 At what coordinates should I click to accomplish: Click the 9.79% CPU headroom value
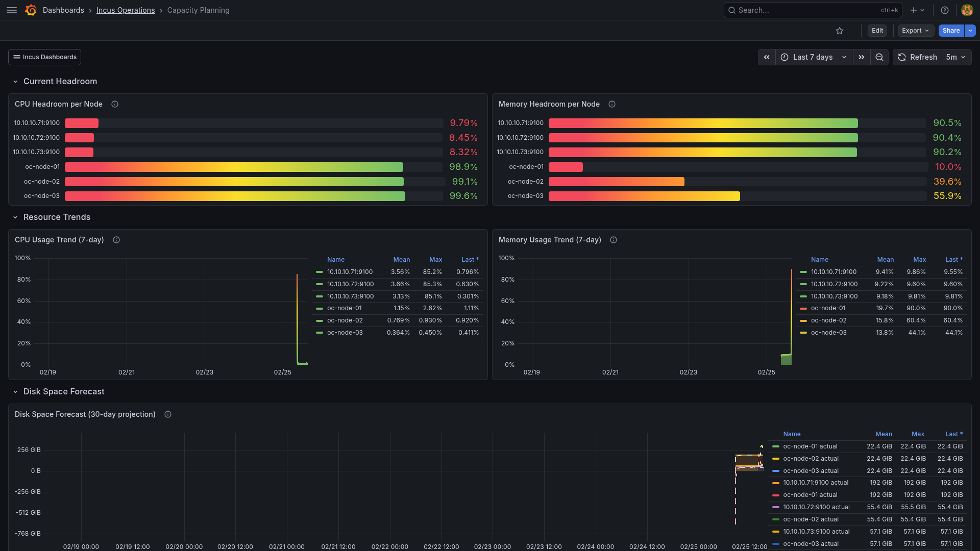(463, 123)
